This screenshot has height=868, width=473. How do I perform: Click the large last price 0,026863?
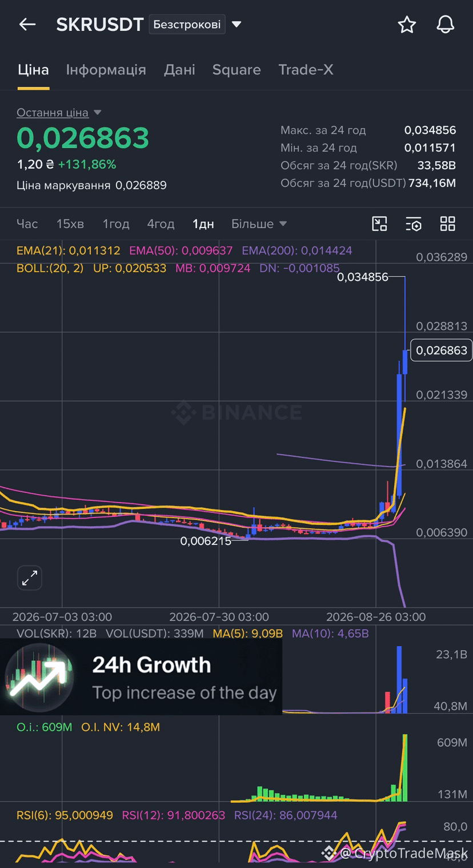coord(83,138)
